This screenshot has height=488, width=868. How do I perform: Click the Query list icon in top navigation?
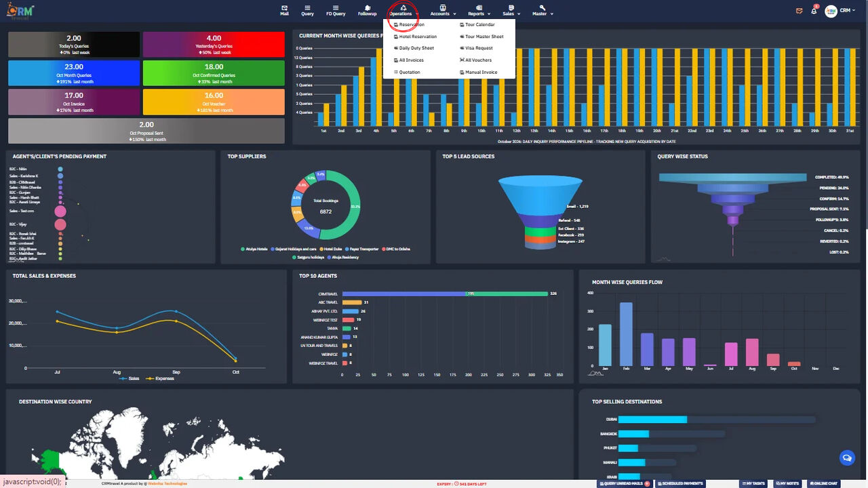coord(307,10)
